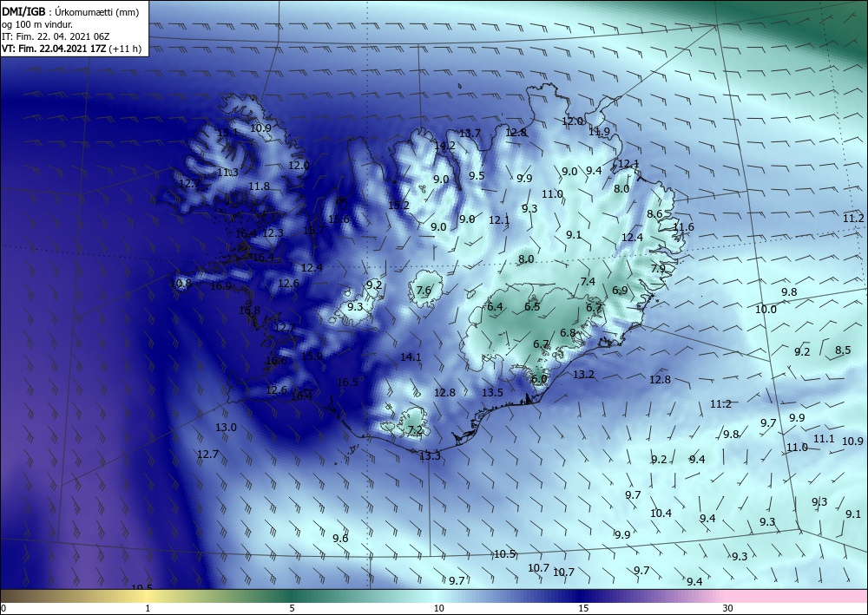Click the map value 13.2
The height and width of the screenshot is (615, 868).
[x=583, y=375]
